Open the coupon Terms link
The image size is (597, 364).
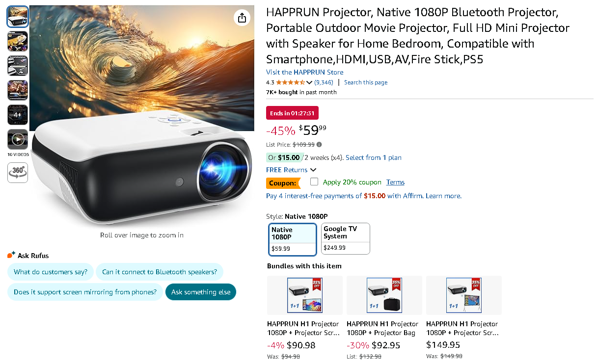[395, 182]
